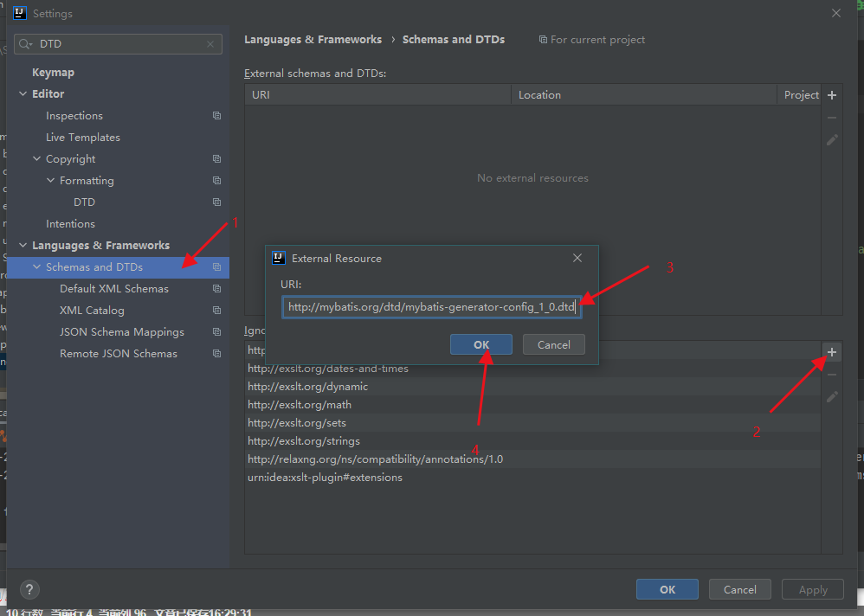Click minus icon in Ignored schemas section
The image size is (864, 616).
[x=831, y=374]
